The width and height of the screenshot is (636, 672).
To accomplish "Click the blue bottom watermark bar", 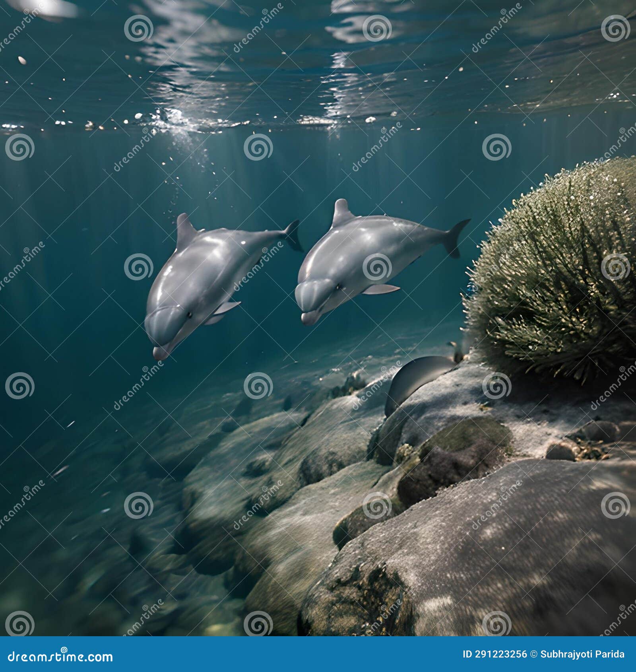I will pos(318,656).
